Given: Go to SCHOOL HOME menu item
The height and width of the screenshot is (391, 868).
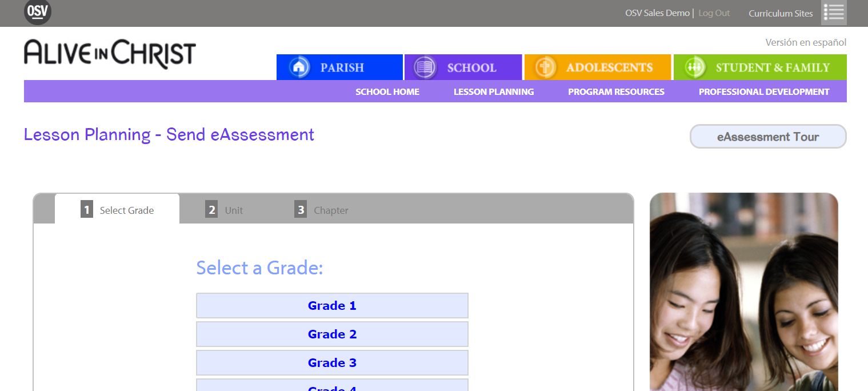Looking at the screenshot, I should tap(387, 91).
